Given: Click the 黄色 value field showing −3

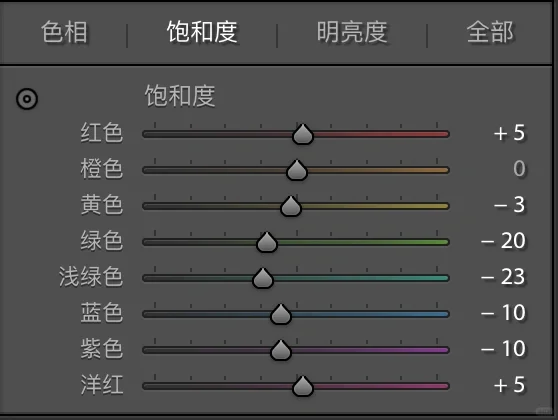Looking at the screenshot, I should coord(509,205).
